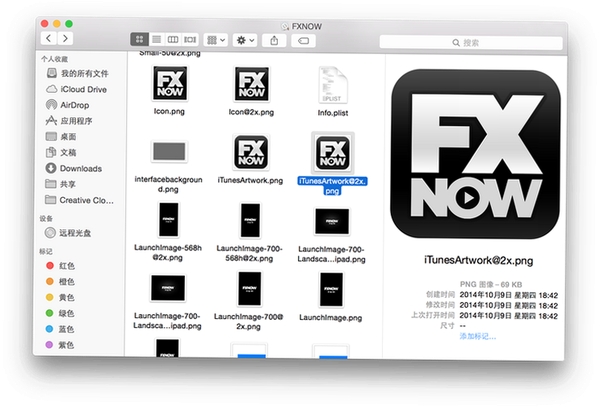Image resolution: width=600 pixels, height=407 pixels.
Task: Select AirDrop in the sidebar
Action: [x=68, y=105]
